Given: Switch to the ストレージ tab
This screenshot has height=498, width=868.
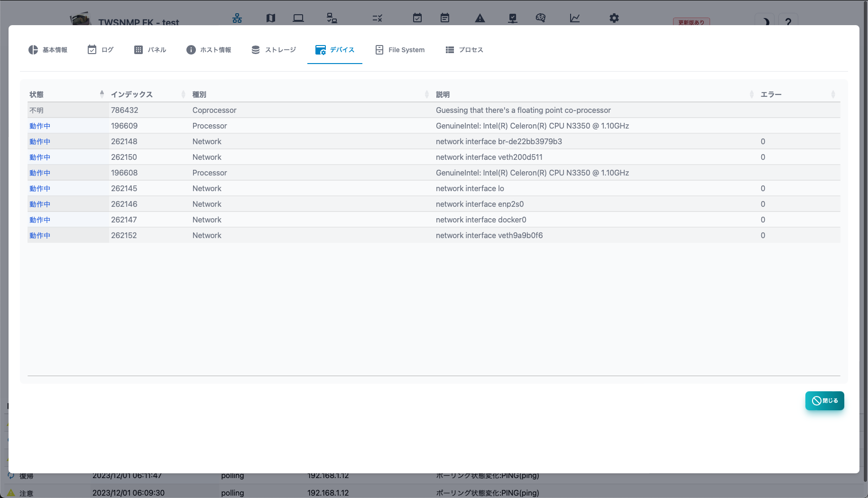Looking at the screenshot, I should [274, 50].
